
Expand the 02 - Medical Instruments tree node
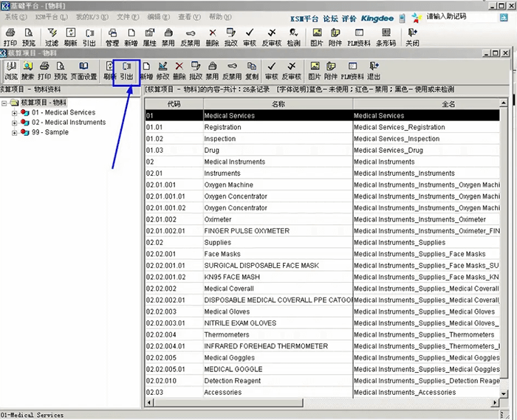[x=15, y=123]
